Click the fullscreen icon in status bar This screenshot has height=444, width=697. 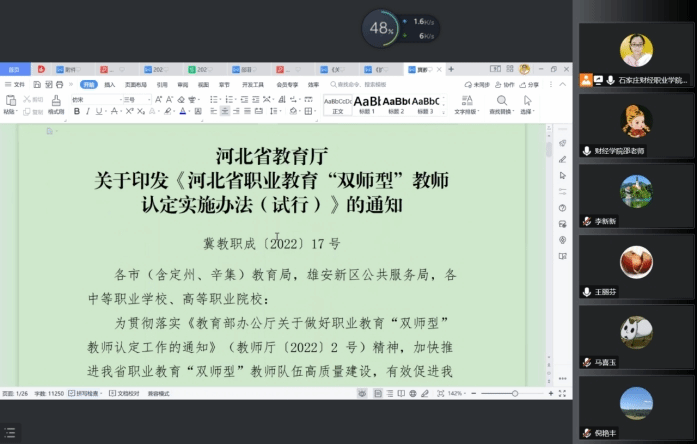[x=562, y=393]
